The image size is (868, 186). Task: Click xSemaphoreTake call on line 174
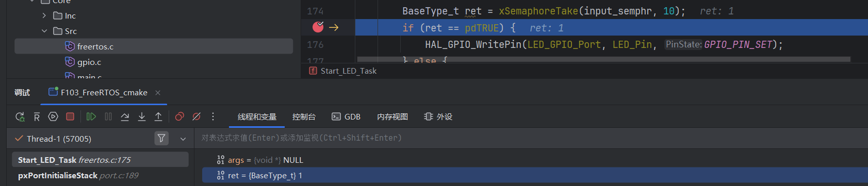click(x=538, y=11)
